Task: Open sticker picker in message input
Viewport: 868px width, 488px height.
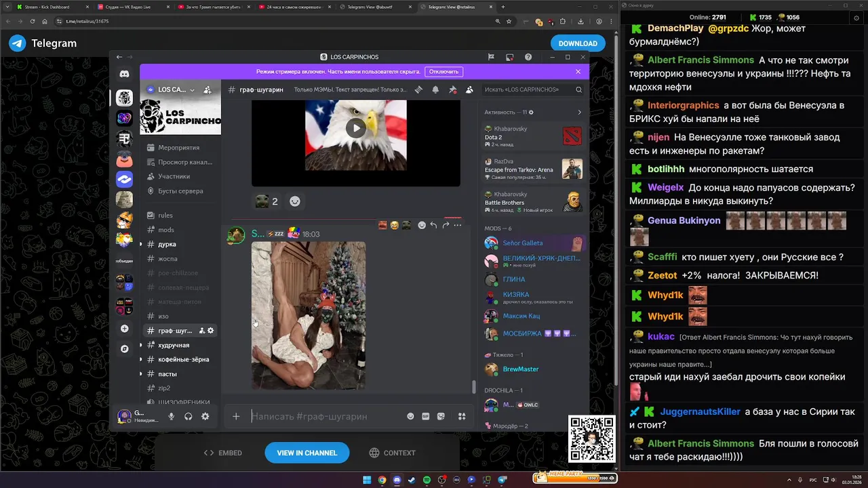Action: click(441, 416)
